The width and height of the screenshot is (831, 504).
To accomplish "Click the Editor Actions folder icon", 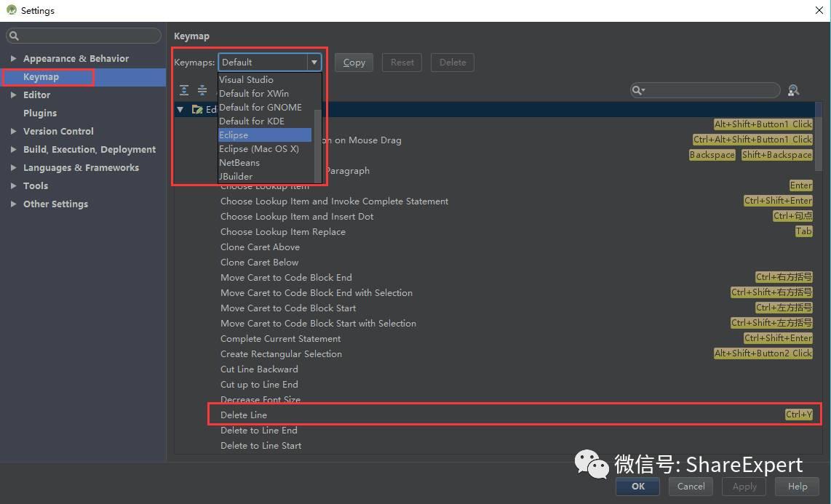I will coord(197,109).
